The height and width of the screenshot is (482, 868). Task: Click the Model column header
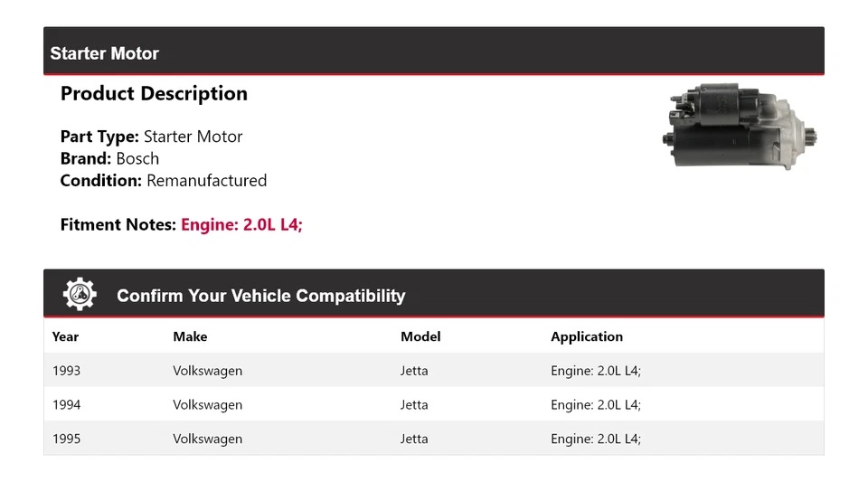(420, 336)
